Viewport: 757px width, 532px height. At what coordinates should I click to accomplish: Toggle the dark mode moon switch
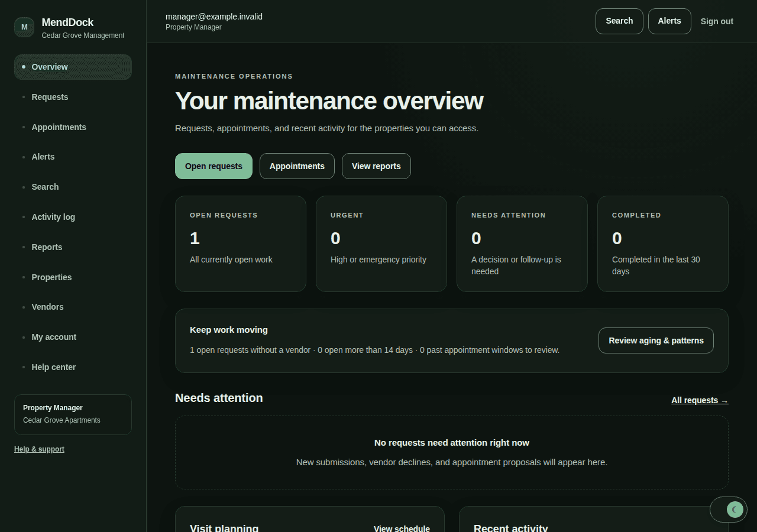(729, 510)
